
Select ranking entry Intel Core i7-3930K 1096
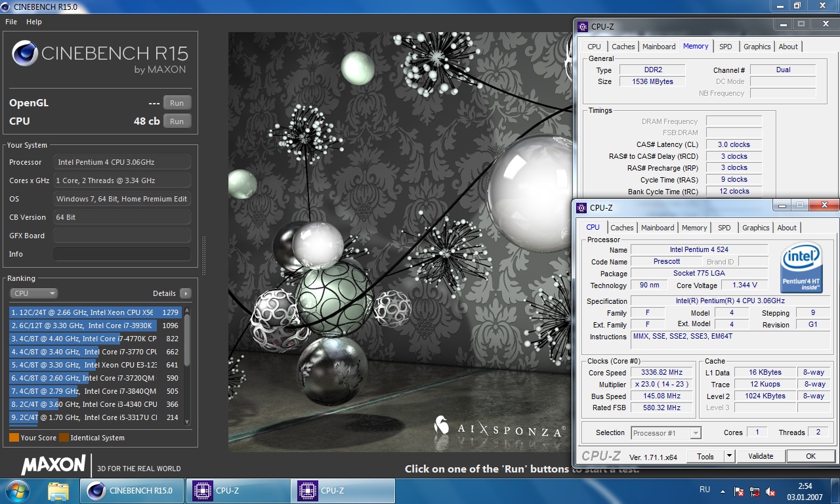point(95,325)
